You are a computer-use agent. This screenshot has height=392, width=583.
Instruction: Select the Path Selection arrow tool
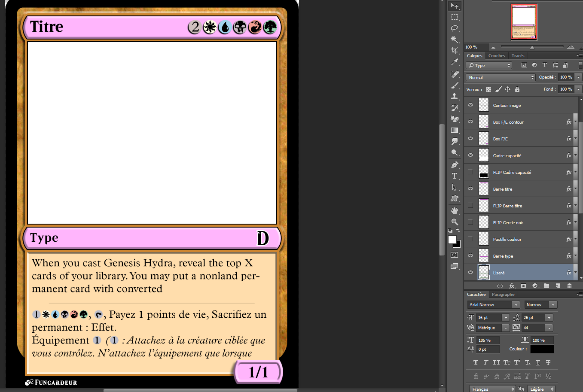point(455,187)
